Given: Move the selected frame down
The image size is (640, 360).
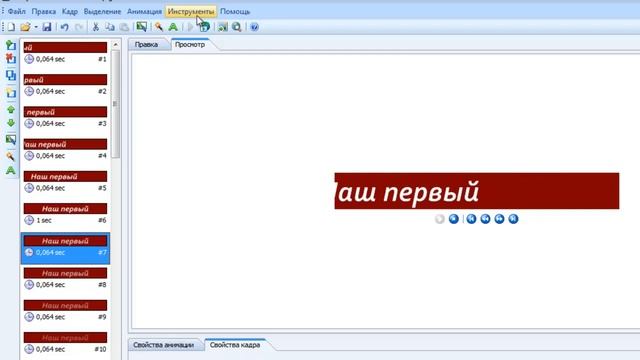Looking at the screenshot, I should [x=11, y=123].
